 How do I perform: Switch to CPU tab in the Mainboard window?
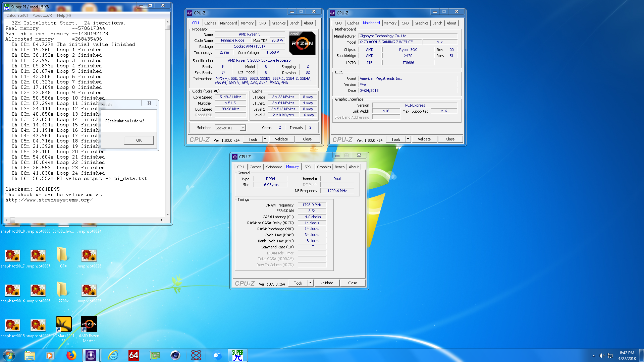click(338, 23)
